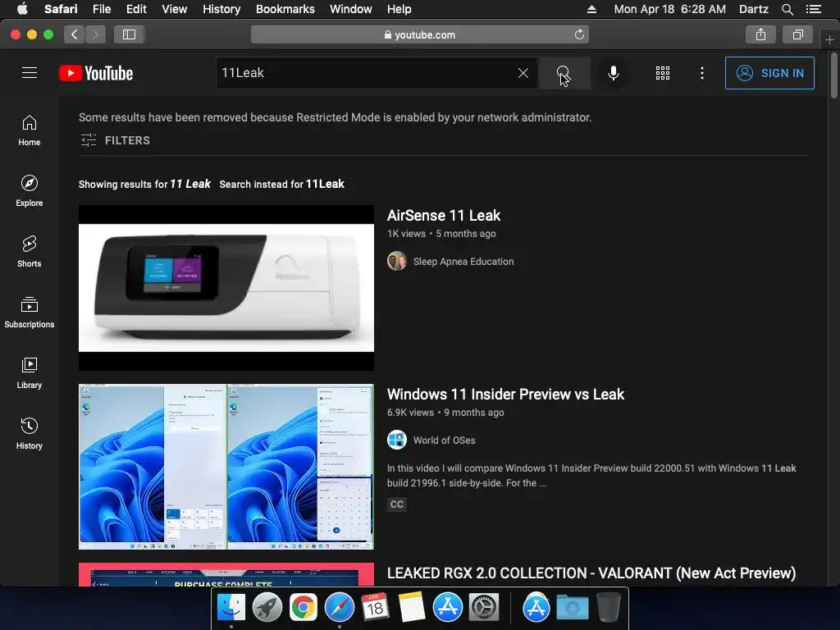
Task: Open Finder from the Dock
Action: point(231,608)
